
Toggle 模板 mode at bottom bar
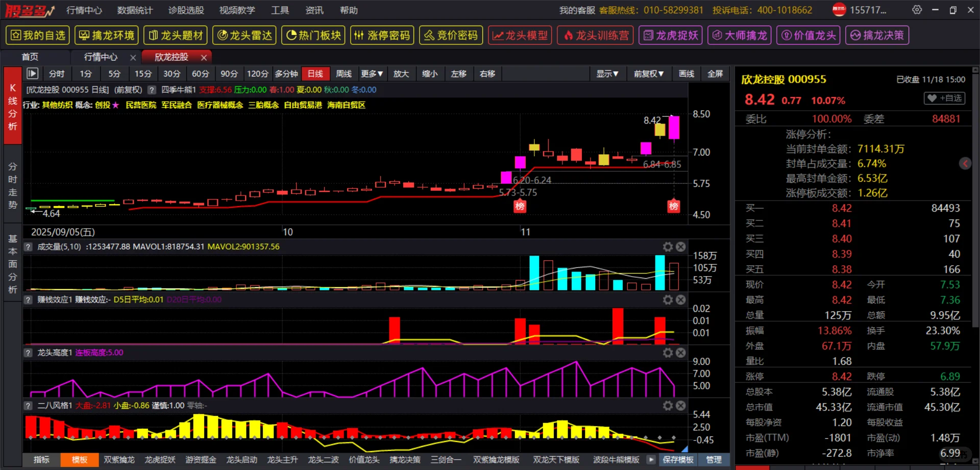coord(80,460)
